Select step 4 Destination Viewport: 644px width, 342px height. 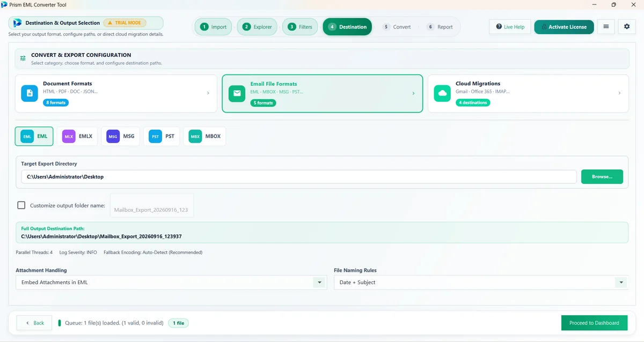pyautogui.click(x=347, y=27)
